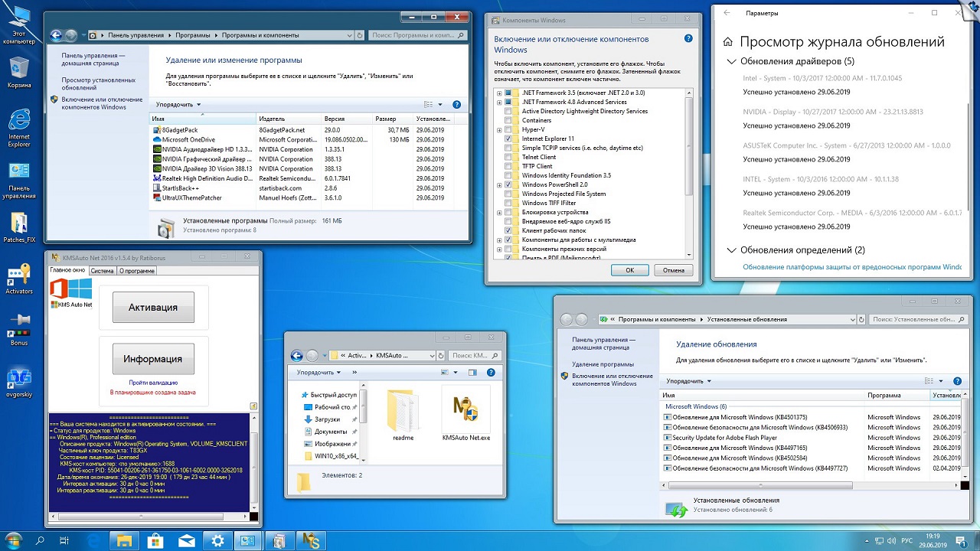The height and width of the screenshot is (551, 980).
Task: Switch to the Система tab
Action: click(102, 271)
